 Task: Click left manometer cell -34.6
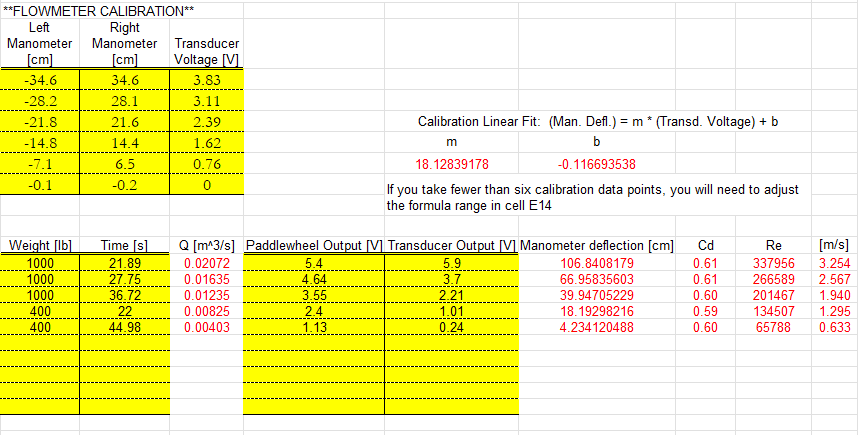[x=40, y=80]
